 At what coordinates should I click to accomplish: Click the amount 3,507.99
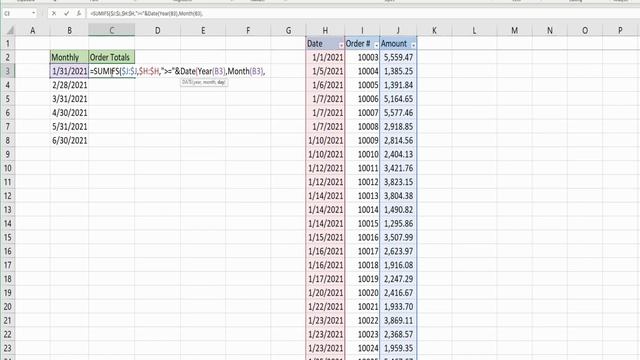(x=398, y=237)
